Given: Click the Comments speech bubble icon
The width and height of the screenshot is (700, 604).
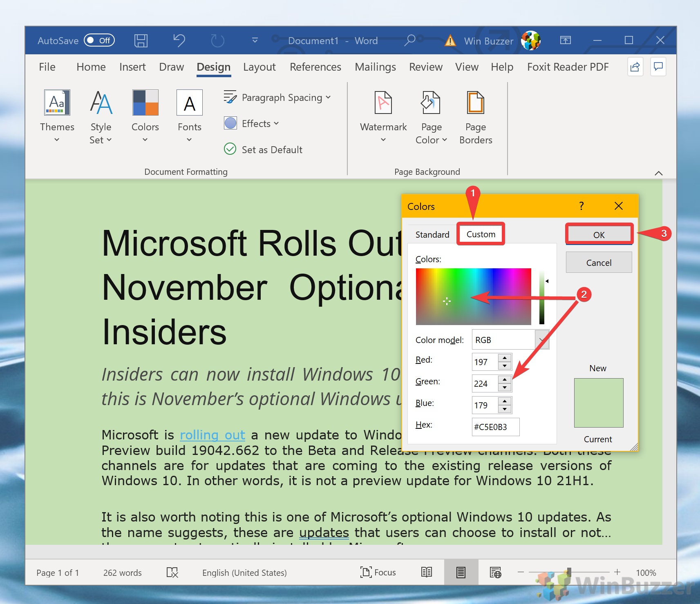Looking at the screenshot, I should [658, 67].
